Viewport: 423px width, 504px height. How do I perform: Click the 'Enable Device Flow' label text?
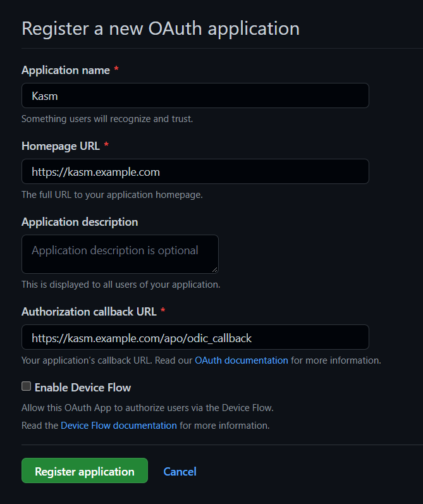83,387
